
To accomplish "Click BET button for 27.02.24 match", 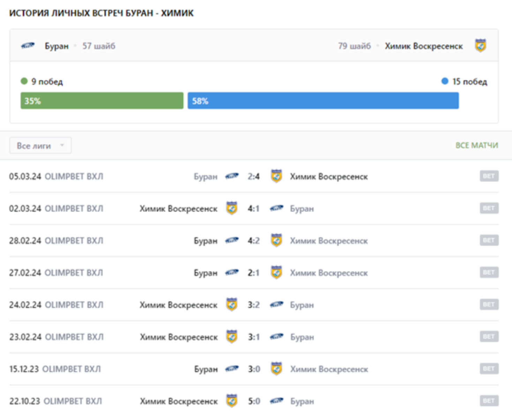I will (x=489, y=272).
